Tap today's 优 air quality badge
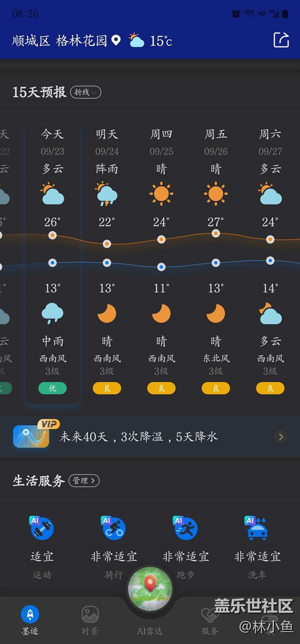 pos(53,389)
